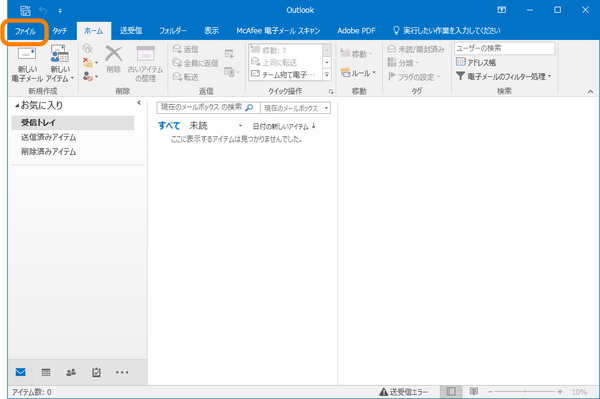Open 現在のメールボックス scope dropdown
The width and height of the screenshot is (600, 399).
[295, 108]
